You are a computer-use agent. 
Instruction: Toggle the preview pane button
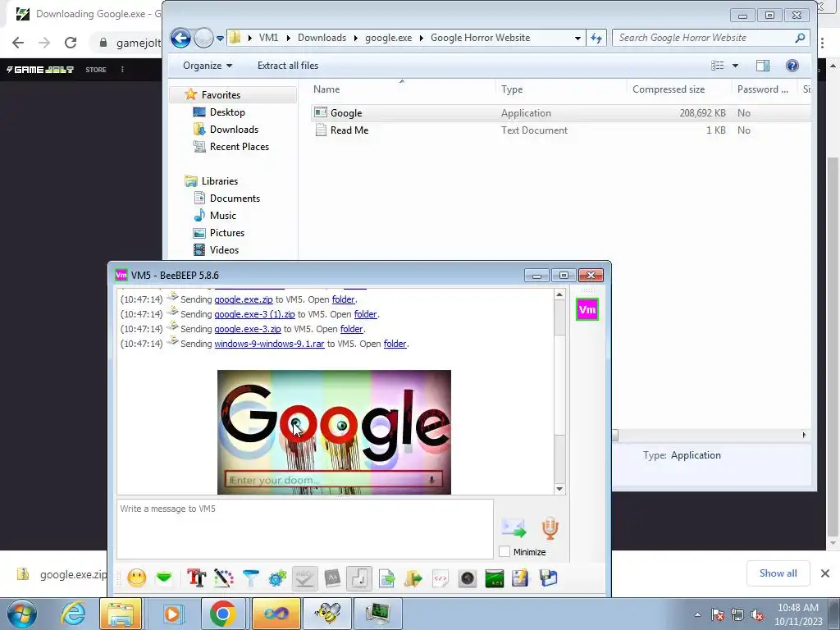pyautogui.click(x=763, y=66)
